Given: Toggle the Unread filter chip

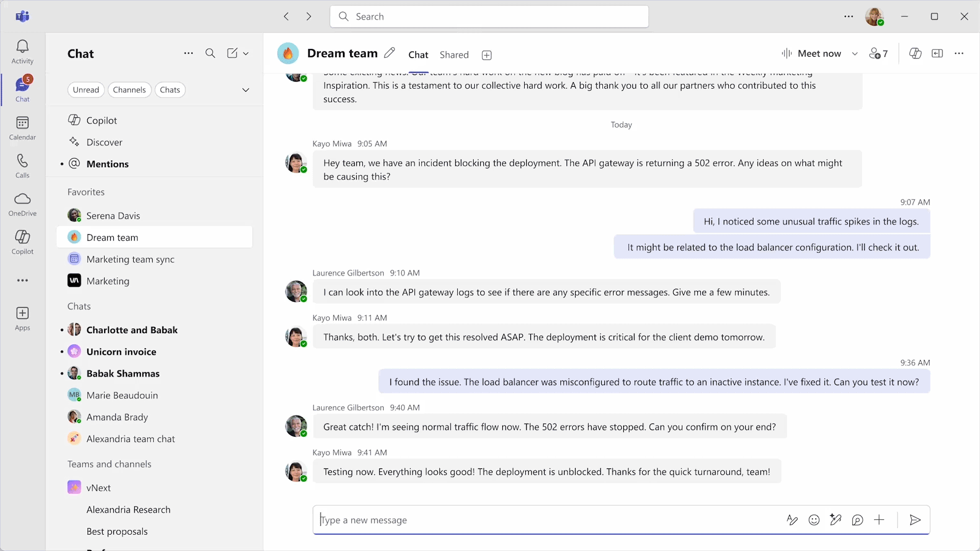Looking at the screenshot, I should pos(86,90).
